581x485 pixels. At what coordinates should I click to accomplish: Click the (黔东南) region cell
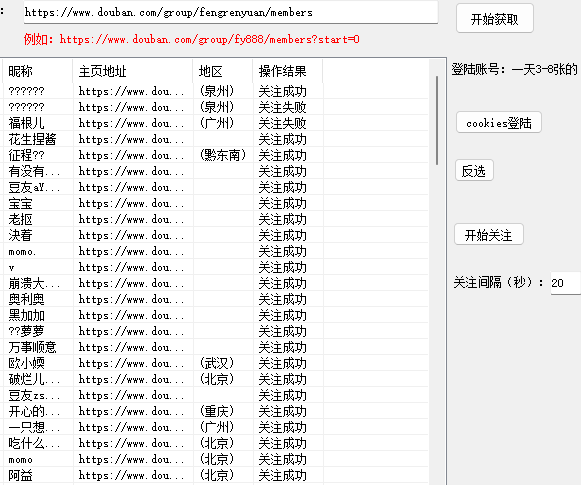223,155
